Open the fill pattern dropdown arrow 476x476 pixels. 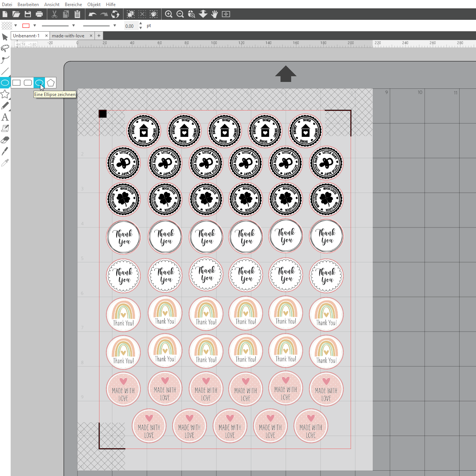(16, 26)
